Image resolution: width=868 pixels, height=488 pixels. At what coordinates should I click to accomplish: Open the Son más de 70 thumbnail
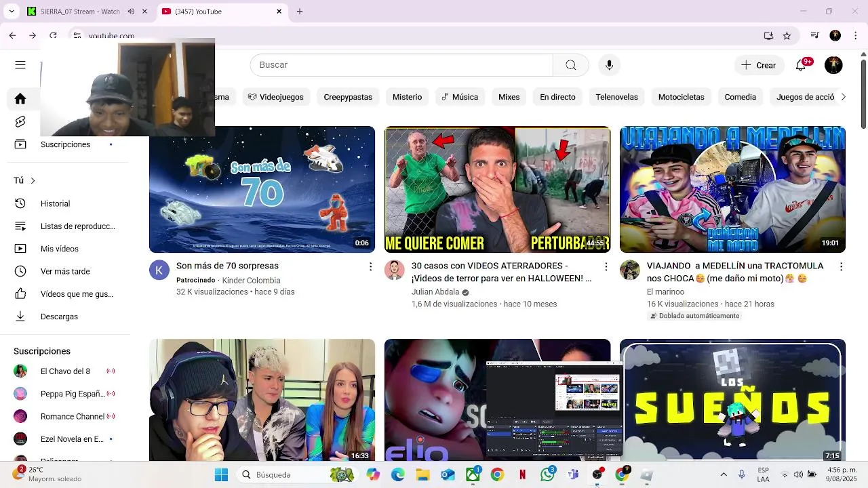pyautogui.click(x=262, y=189)
